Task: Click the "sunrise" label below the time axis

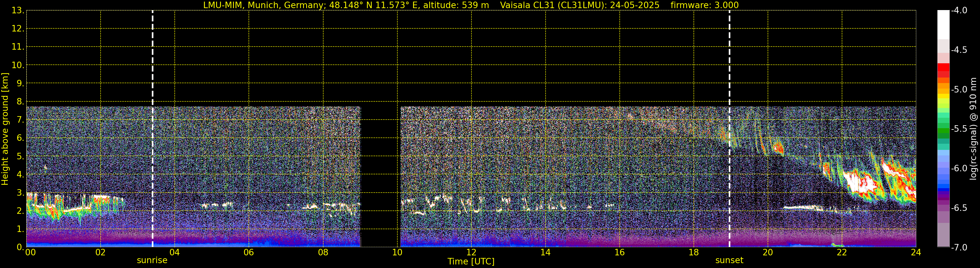Action: coord(152,260)
